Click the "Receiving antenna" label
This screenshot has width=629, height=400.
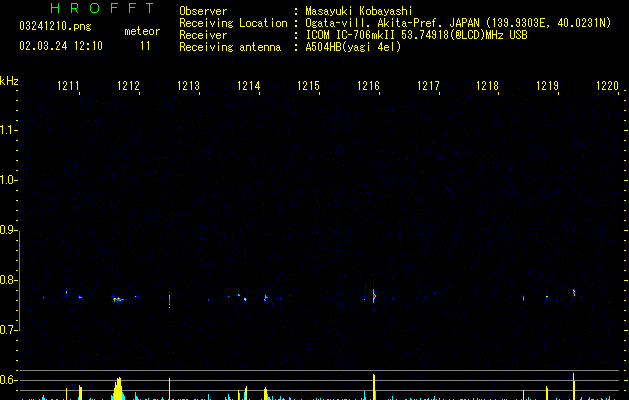click(x=230, y=47)
